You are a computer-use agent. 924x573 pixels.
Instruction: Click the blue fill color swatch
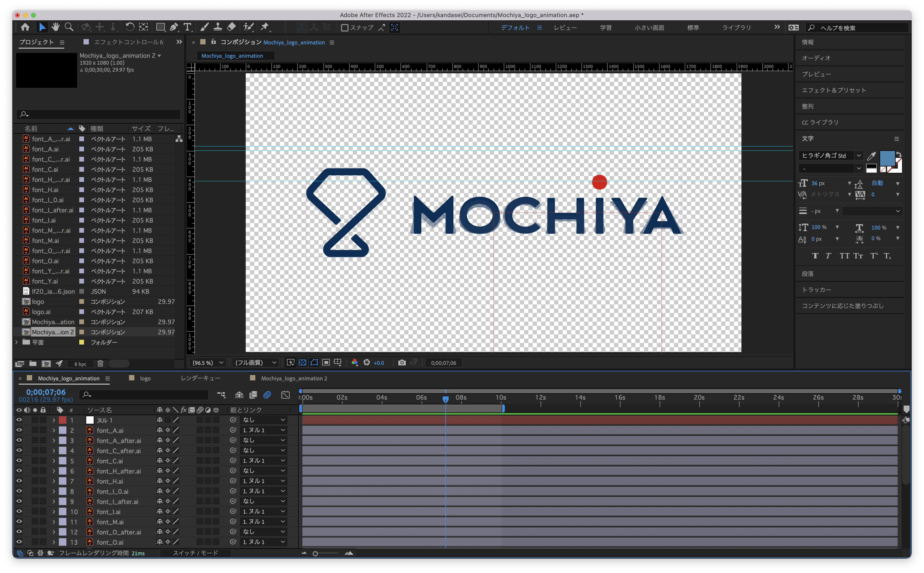887,158
